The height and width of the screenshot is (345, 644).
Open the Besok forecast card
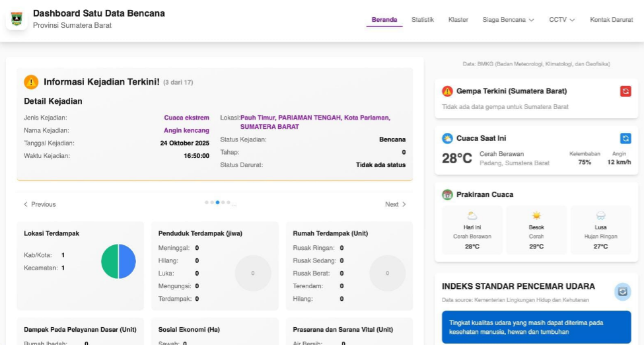coord(536,230)
